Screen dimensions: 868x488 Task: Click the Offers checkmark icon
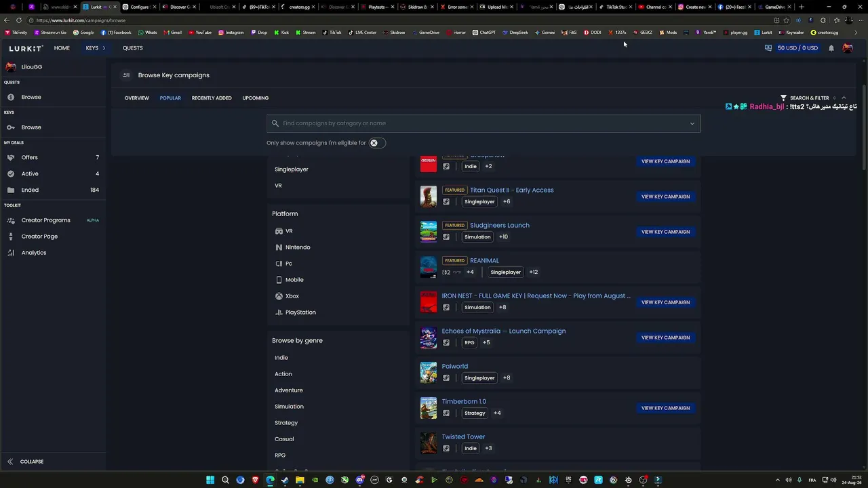pyautogui.click(x=11, y=157)
